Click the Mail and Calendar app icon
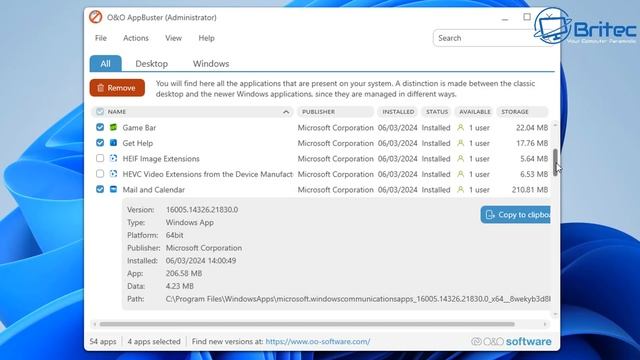The width and height of the screenshot is (640, 360). [113, 189]
